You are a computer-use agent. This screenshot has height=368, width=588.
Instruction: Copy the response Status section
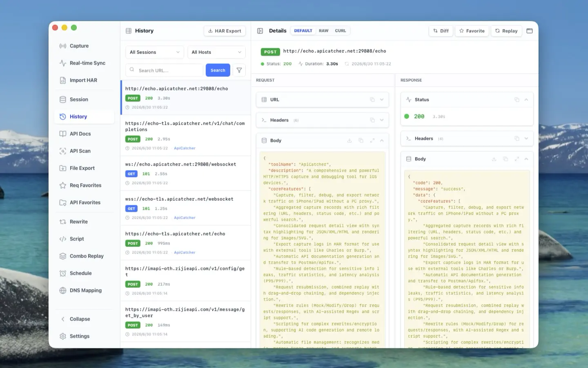tap(517, 99)
